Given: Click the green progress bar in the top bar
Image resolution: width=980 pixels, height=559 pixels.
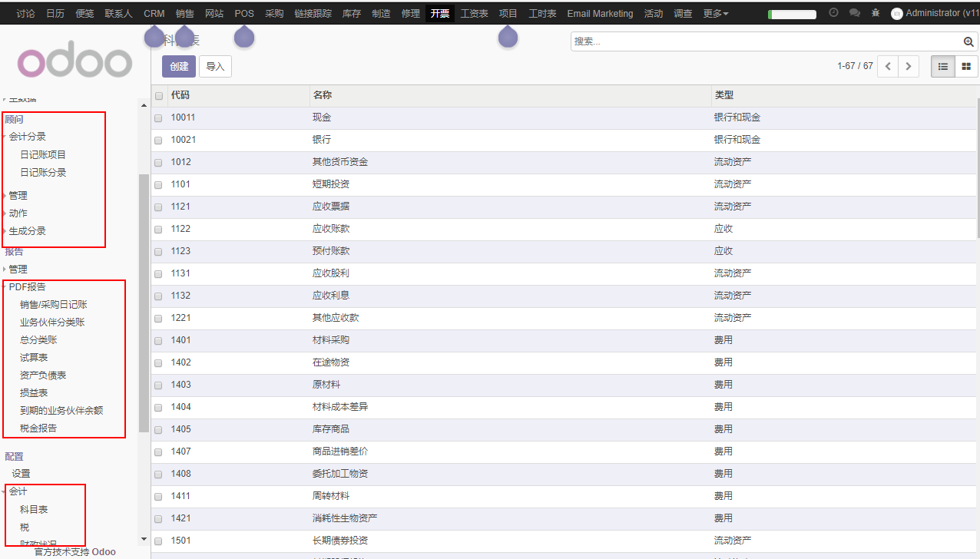Looking at the screenshot, I should tap(792, 14).
